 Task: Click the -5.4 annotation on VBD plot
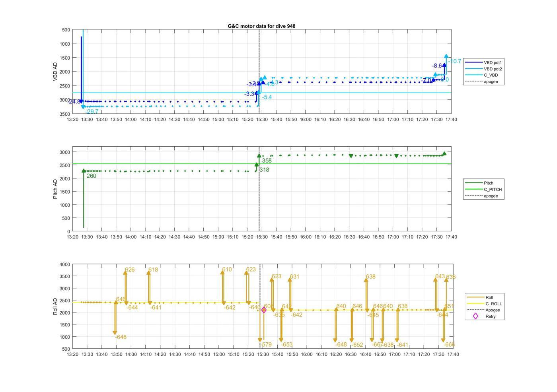click(267, 97)
